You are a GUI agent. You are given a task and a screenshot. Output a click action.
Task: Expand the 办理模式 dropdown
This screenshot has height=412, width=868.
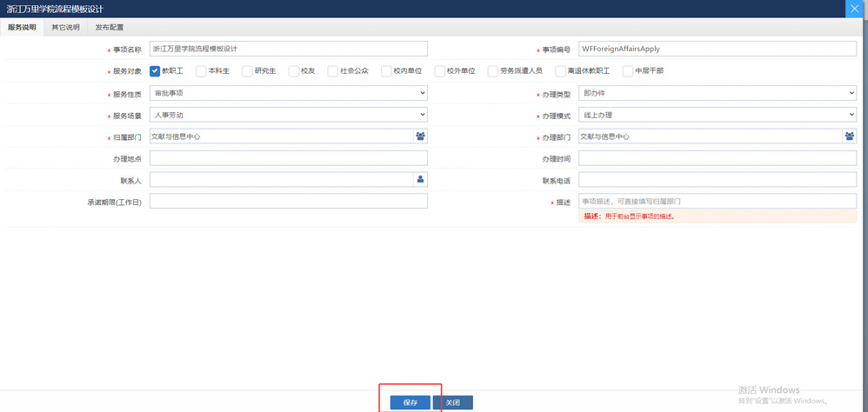tap(717, 115)
